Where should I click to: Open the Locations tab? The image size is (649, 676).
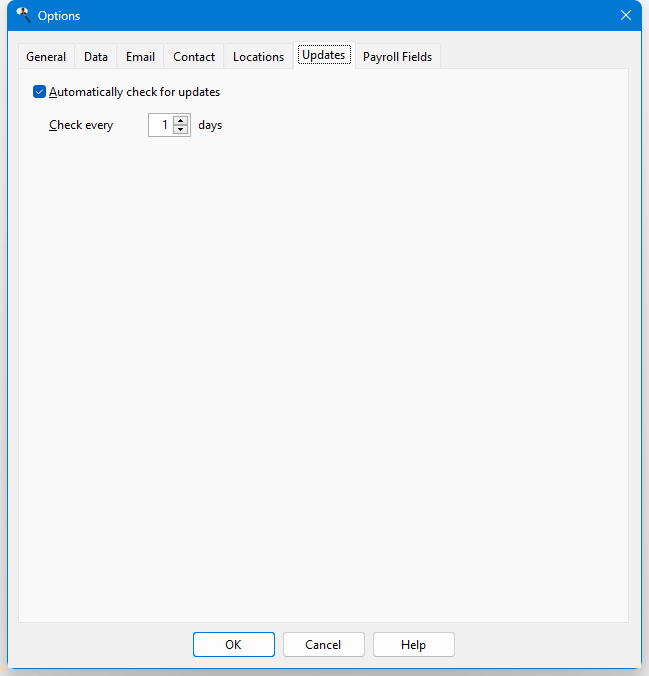coord(258,56)
